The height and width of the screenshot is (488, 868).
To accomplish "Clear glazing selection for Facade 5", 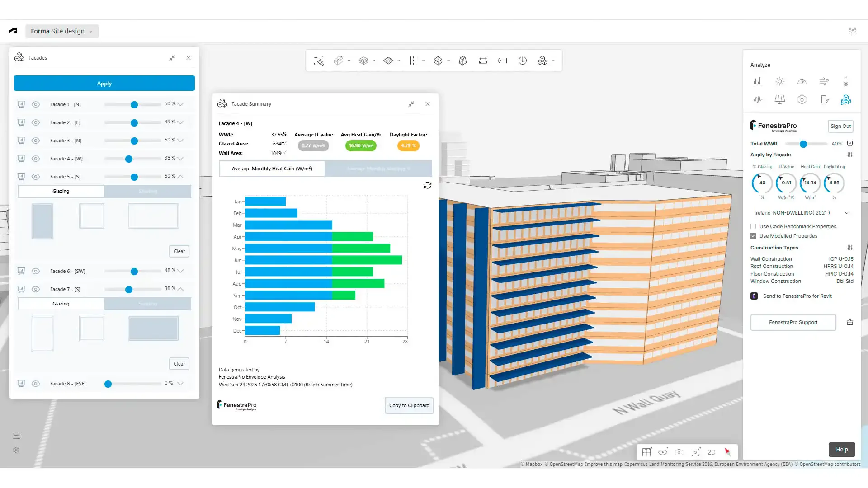I will click(179, 251).
